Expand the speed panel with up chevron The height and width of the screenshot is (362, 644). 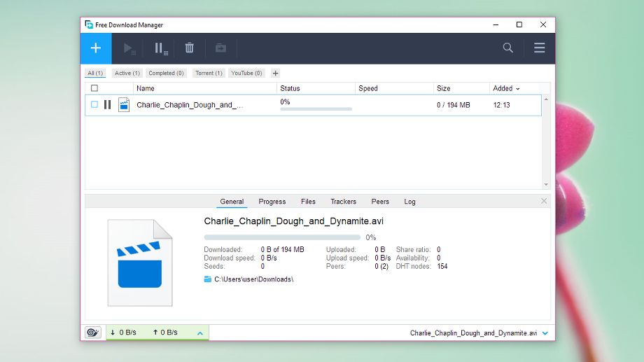(200, 333)
